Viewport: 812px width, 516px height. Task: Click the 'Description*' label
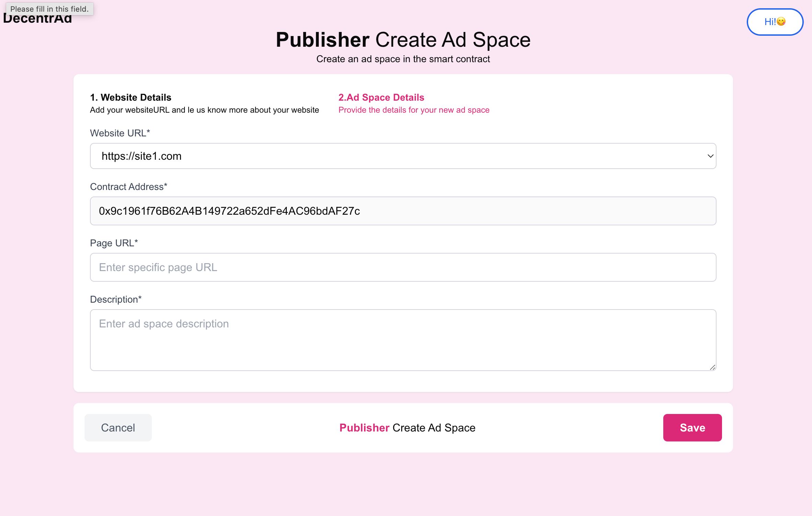click(x=116, y=300)
